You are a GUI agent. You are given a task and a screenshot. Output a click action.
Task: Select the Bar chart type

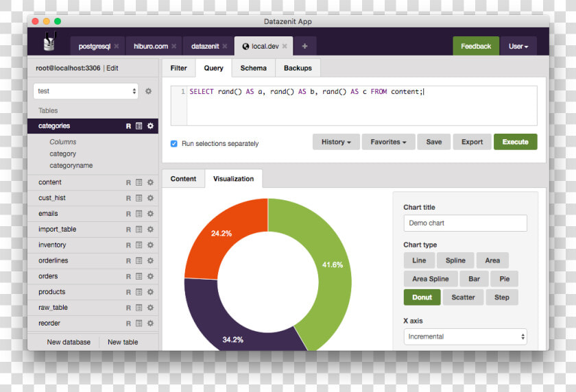point(475,279)
